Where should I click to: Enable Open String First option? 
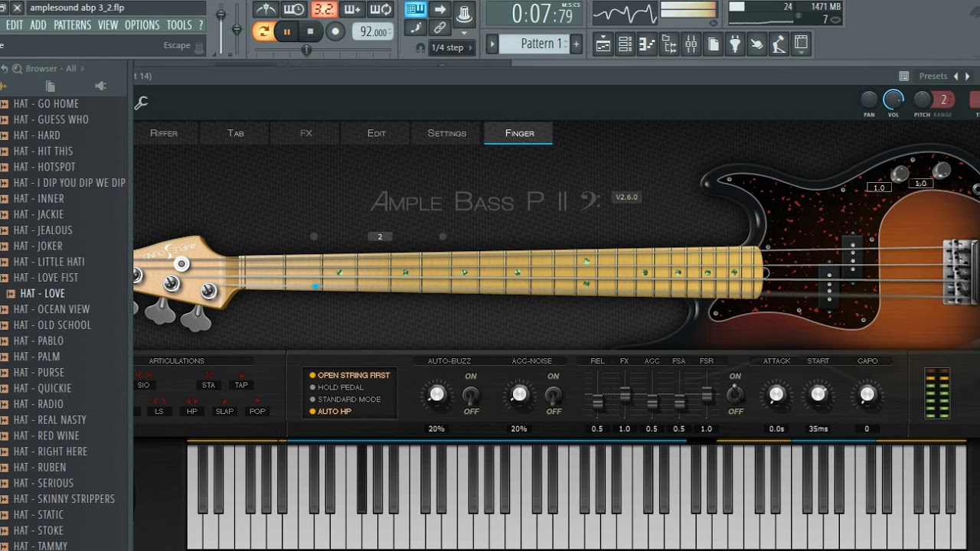coord(349,375)
